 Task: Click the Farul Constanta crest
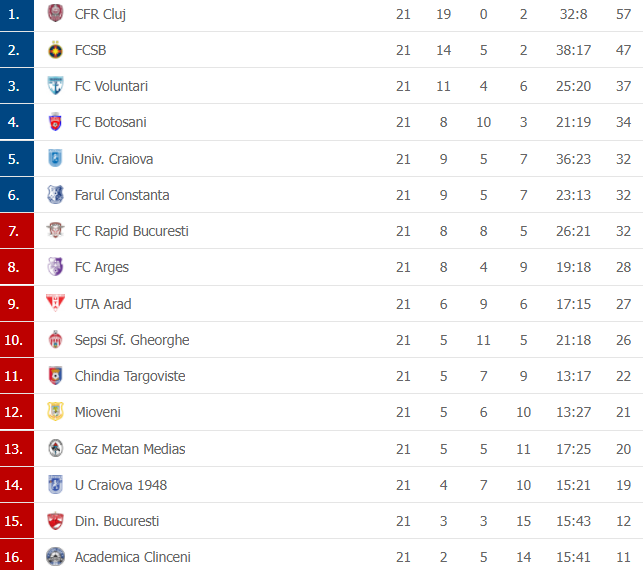point(55,194)
